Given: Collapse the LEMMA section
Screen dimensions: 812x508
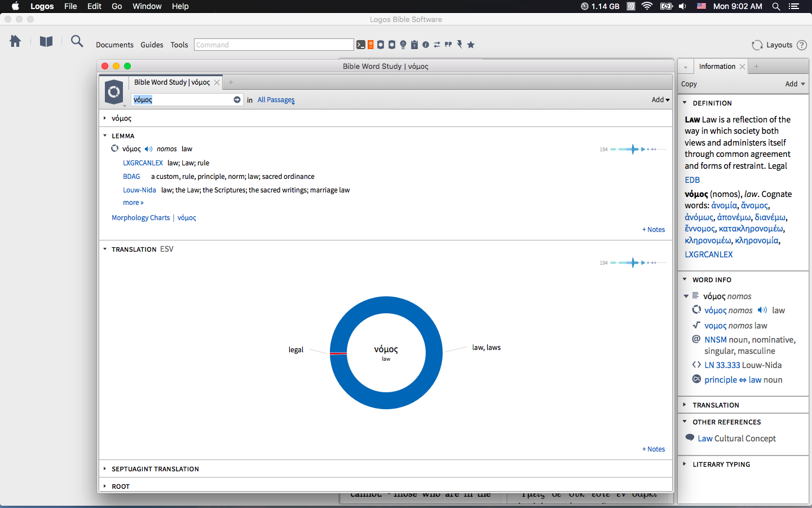Looking at the screenshot, I should (105, 135).
